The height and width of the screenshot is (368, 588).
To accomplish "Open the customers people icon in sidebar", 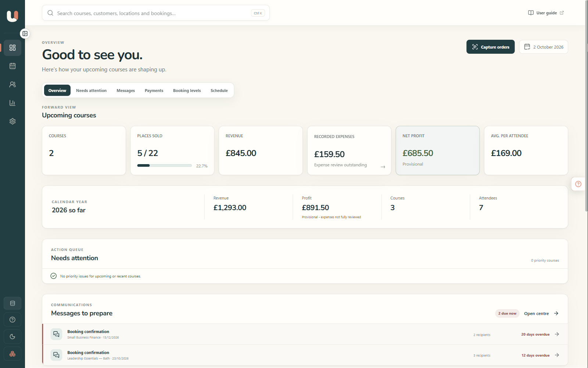I will click(12, 84).
